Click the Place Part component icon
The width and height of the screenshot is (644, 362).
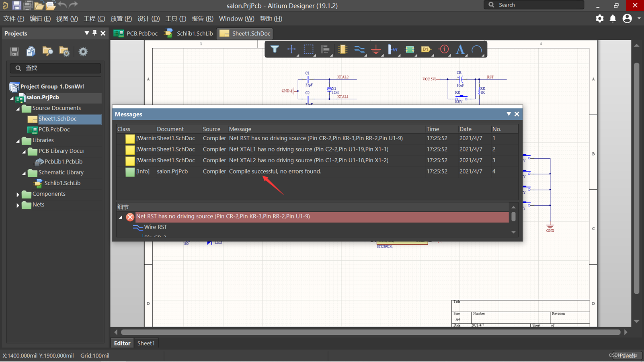pos(343,49)
